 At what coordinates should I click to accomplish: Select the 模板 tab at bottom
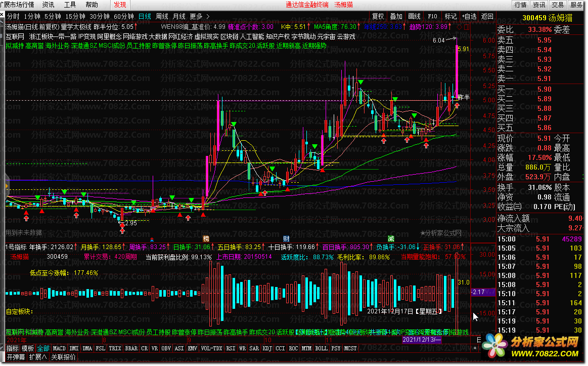tap(28, 348)
